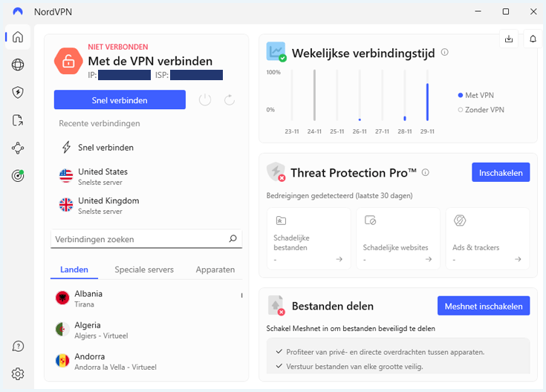Click the orange unlocked padlock icon
546x392 pixels.
point(68,61)
